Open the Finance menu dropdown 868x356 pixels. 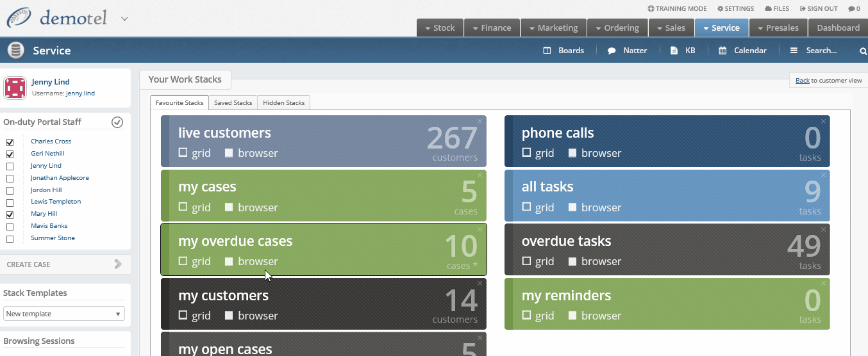[x=492, y=28]
